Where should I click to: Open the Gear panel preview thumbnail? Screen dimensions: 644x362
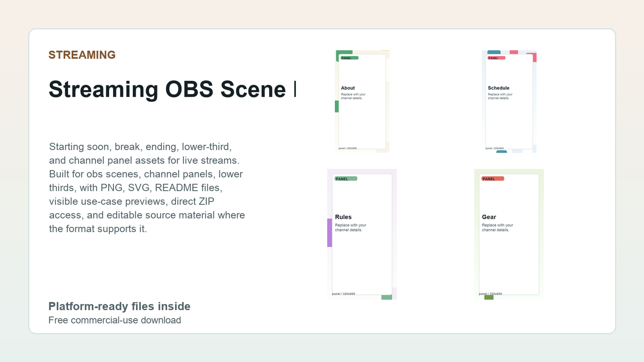(x=509, y=234)
